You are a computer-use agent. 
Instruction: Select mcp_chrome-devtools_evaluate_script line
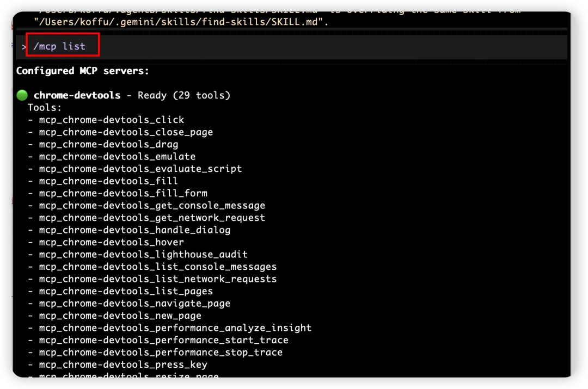[140, 169]
